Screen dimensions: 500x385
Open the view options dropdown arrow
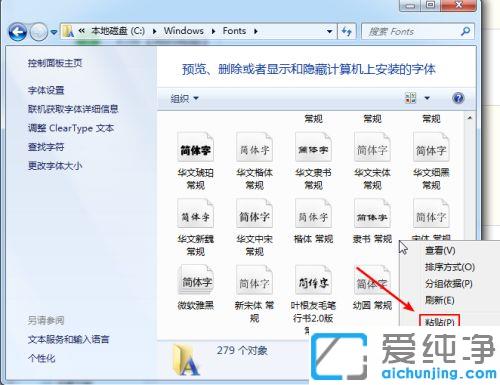[x=427, y=98]
